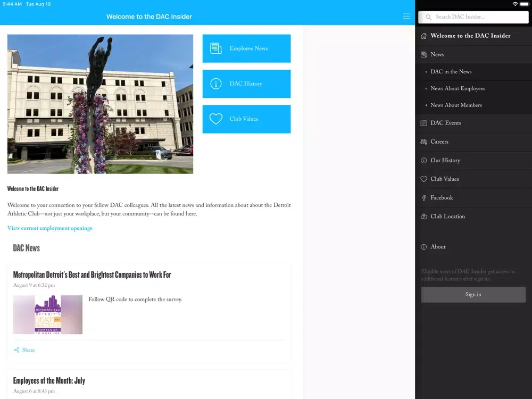This screenshot has width=532, height=399.
Task: Click the Best and Brightest thumbnail image
Action: [x=48, y=314]
